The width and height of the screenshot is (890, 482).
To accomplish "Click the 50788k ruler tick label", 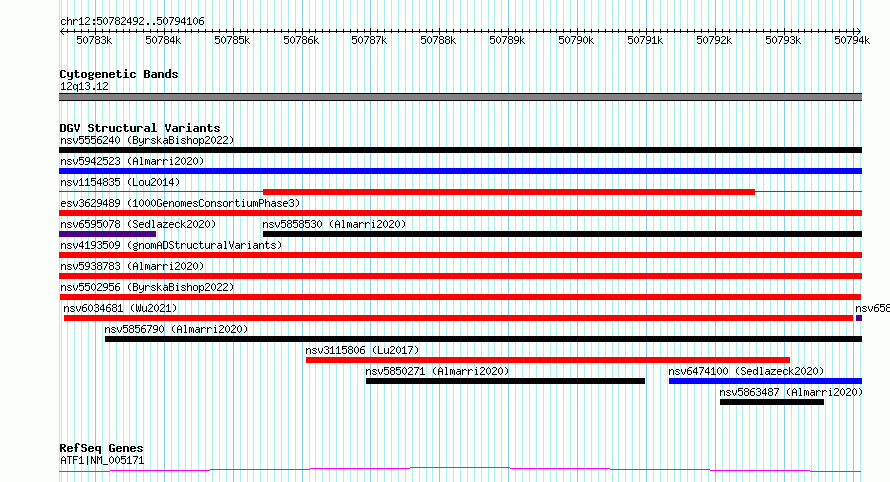I will [x=438, y=40].
